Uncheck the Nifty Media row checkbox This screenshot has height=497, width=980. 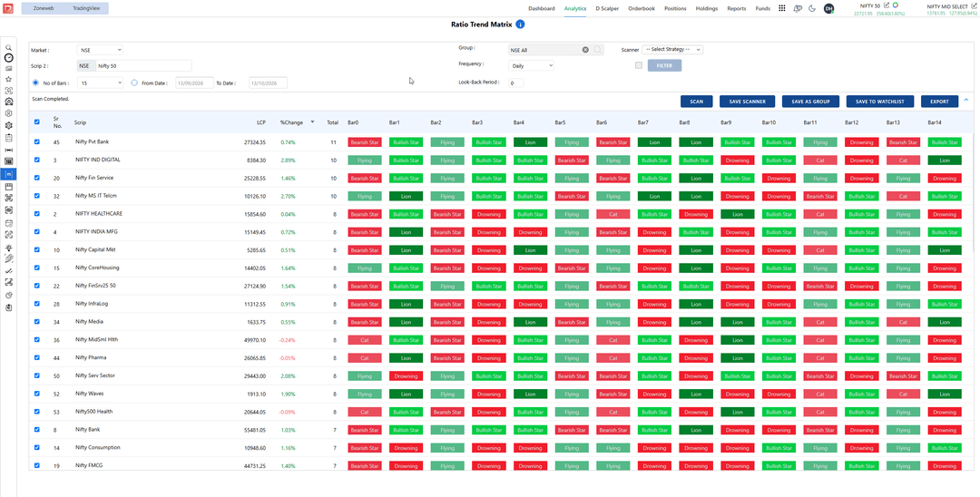36,322
